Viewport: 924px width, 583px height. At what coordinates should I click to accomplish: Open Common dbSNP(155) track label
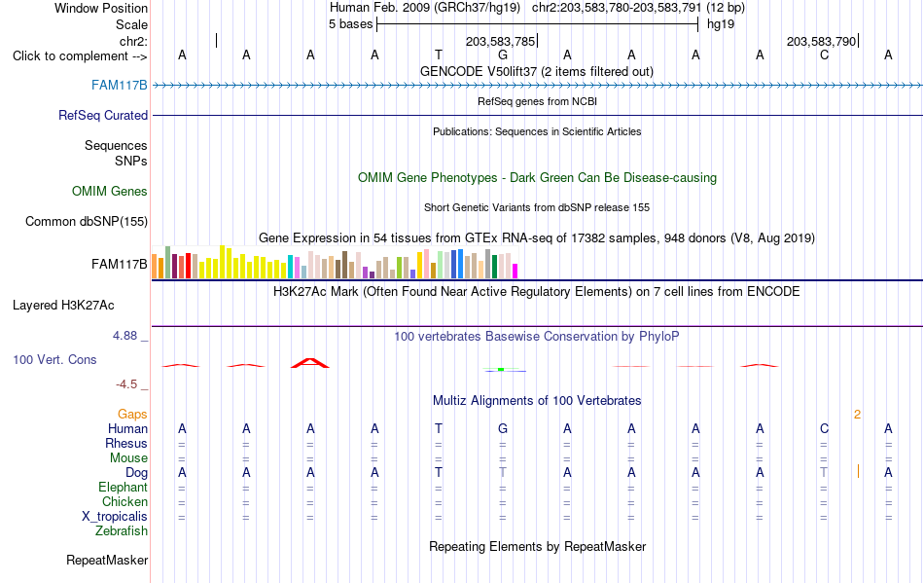pos(86,222)
